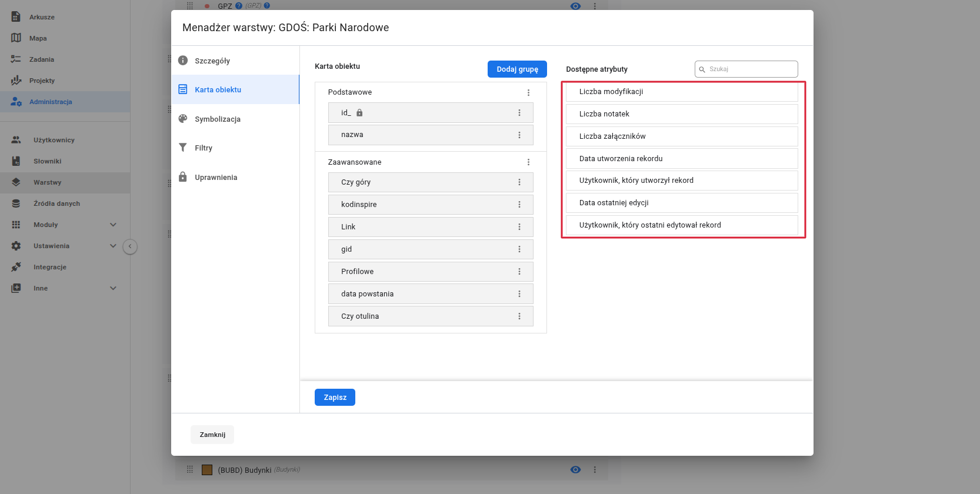Click the Szukaj attribute search field
The height and width of the screenshot is (494, 980).
tap(751, 69)
